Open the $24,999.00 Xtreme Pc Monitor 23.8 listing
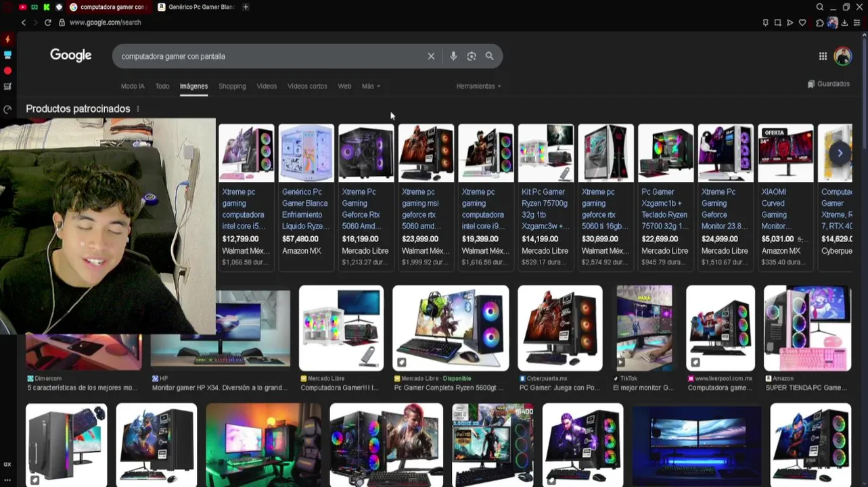 click(726, 196)
